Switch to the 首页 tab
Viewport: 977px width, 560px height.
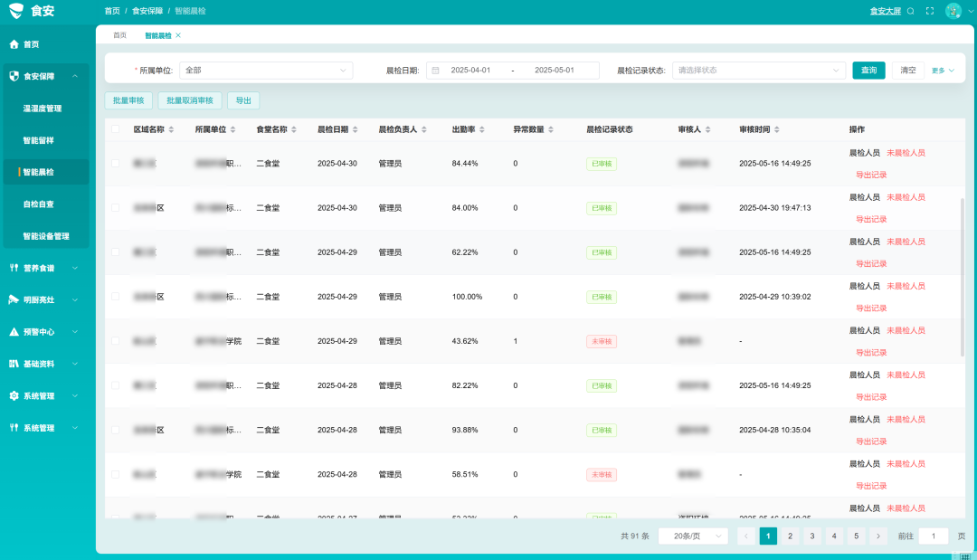click(119, 35)
